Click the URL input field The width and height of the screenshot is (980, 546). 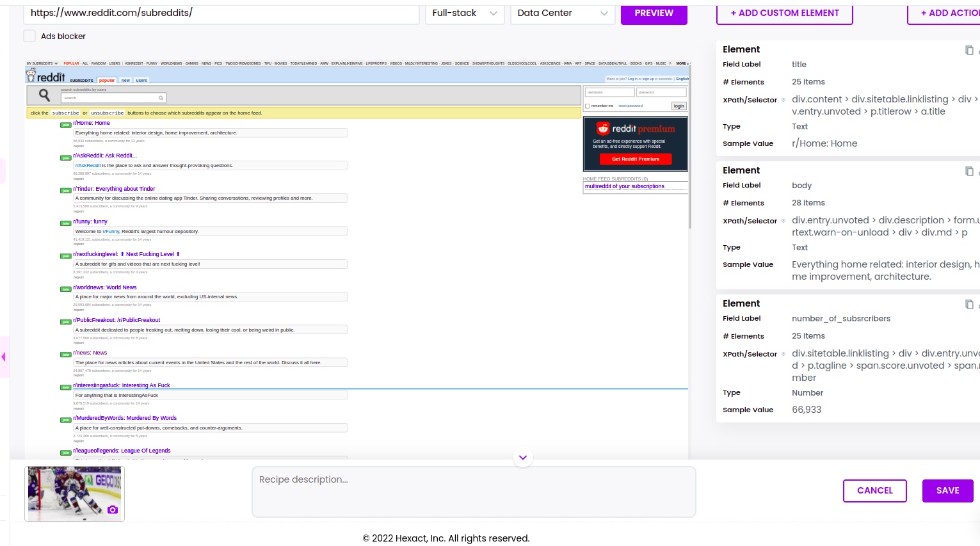click(221, 13)
